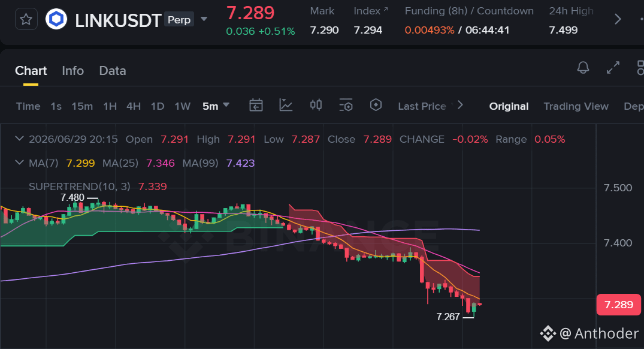Screen dimensions: 644x349
Task: Switch to the Info tab
Action: pos(72,71)
